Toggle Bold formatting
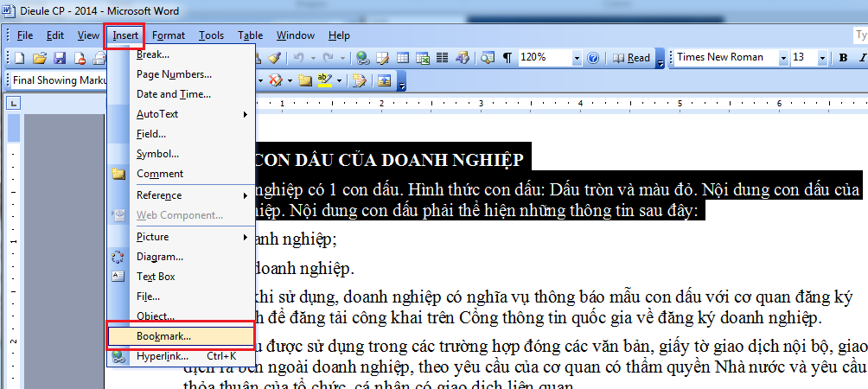This screenshot has width=868, height=389. point(843,58)
